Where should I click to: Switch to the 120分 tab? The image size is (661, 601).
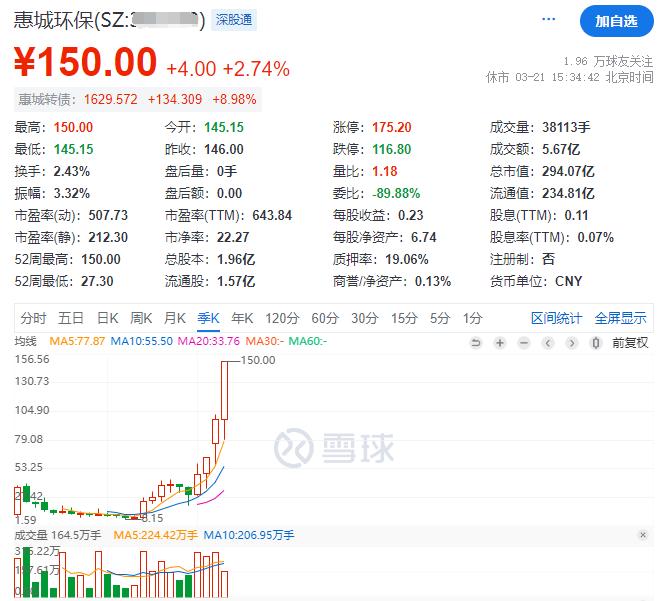282,318
